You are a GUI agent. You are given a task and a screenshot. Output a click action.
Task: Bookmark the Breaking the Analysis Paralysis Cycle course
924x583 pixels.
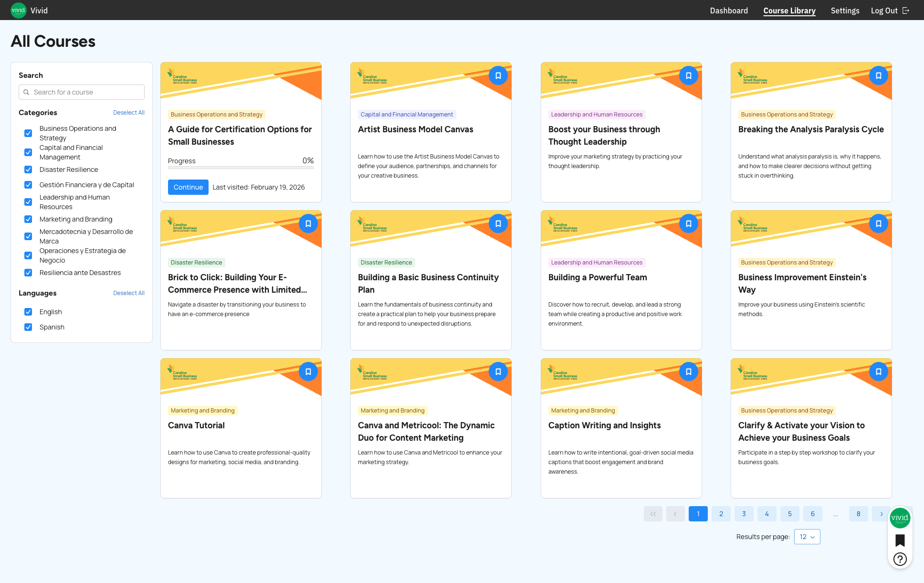pos(879,75)
